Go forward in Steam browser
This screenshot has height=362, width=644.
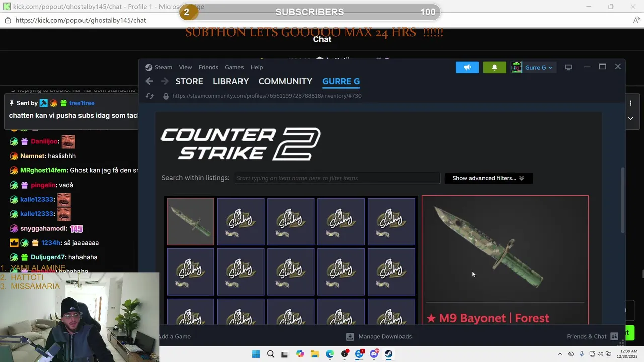coord(165,81)
